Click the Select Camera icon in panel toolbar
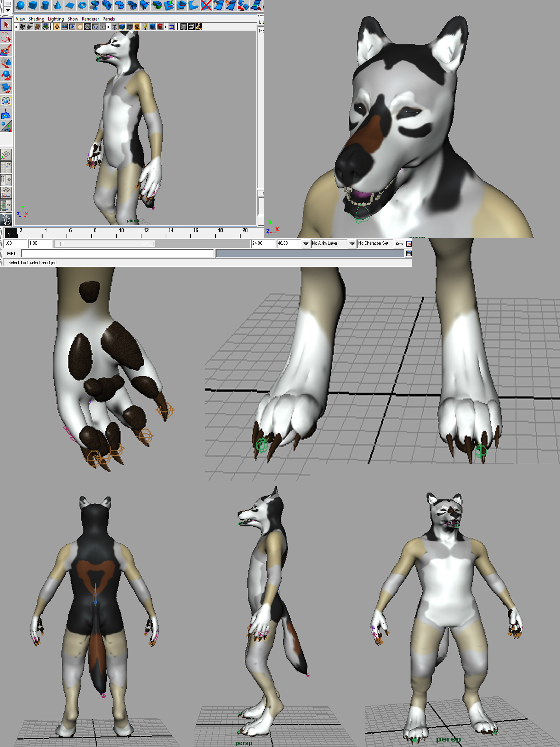Viewport: 560px width, 747px height. [22, 27]
